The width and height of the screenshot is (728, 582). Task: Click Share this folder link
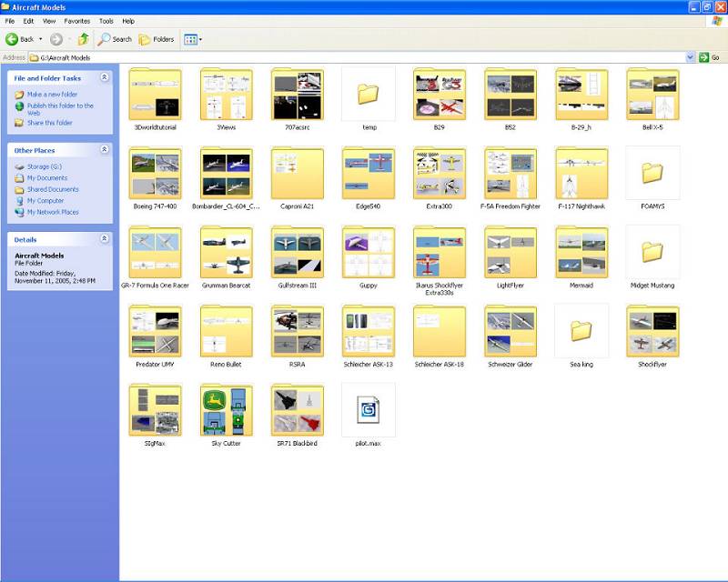click(50, 123)
